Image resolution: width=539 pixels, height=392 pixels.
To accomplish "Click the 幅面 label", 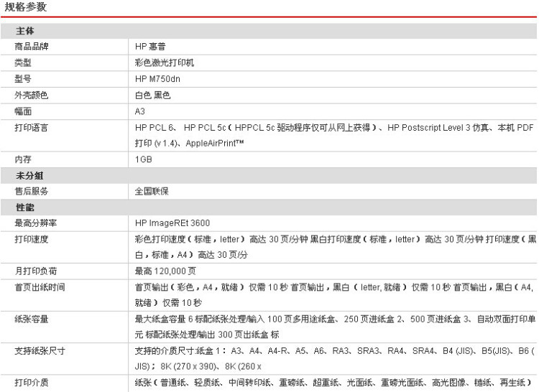I will pos(23,111).
